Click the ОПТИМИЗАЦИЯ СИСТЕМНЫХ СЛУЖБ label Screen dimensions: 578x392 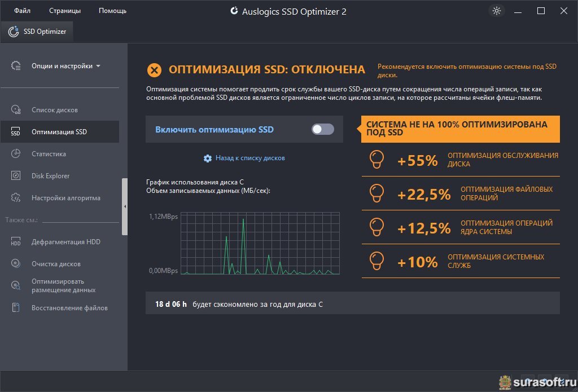point(496,261)
